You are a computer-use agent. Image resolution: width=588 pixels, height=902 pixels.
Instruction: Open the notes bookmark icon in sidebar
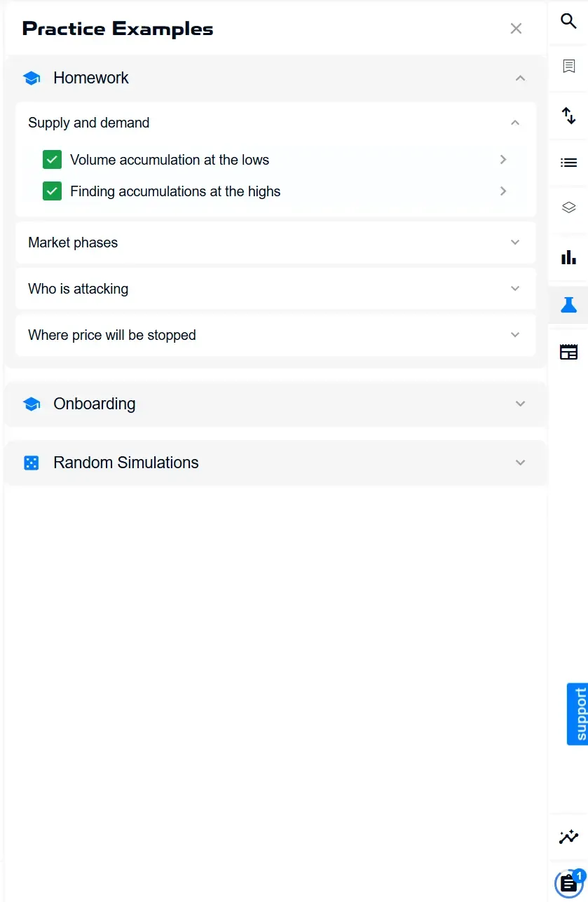click(x=568, y=67)
